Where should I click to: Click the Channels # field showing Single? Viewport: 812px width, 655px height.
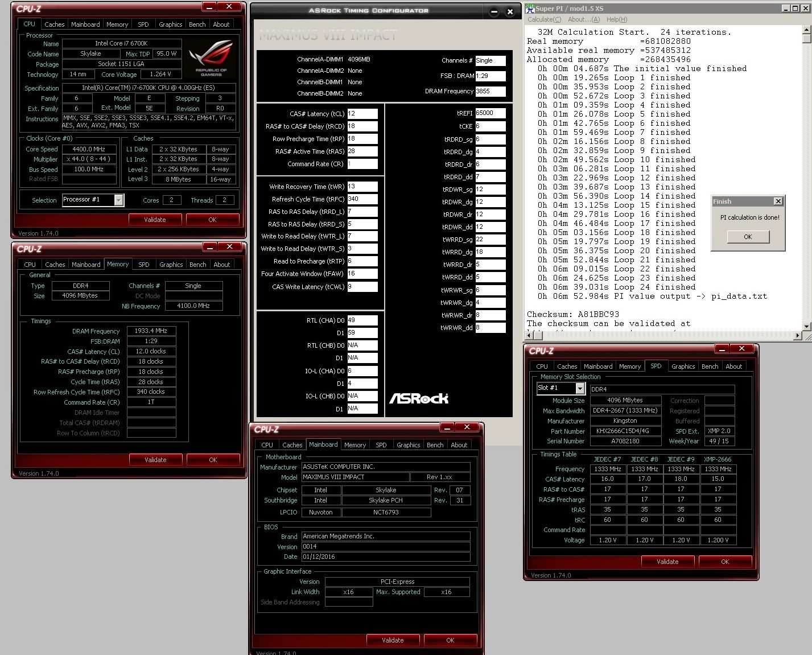click(491, 60)
